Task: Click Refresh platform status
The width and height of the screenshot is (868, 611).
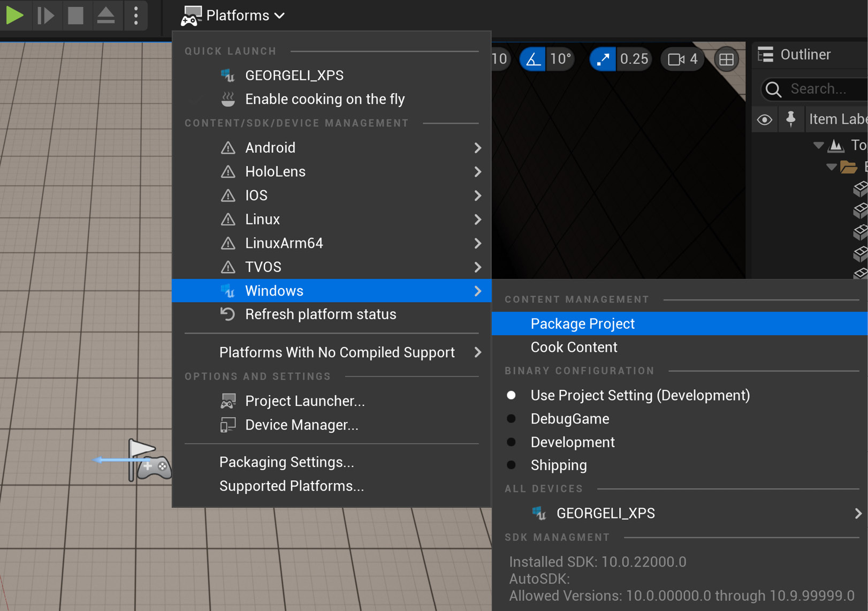Action: [x=331, y=314]
